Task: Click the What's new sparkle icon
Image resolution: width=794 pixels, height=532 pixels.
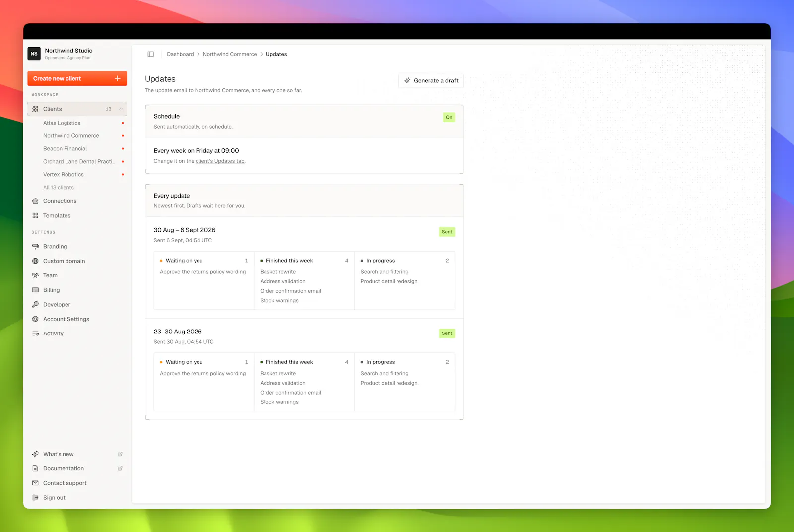Action: [35, 454]
